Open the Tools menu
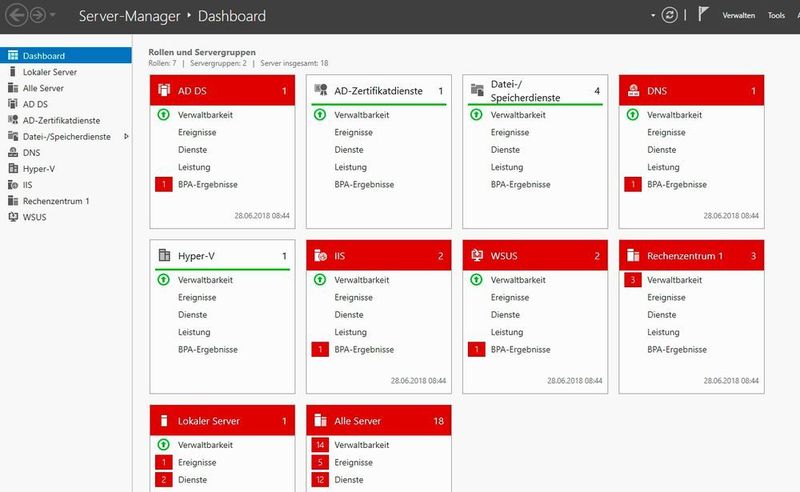Image resolution: width=800 pixels, height=492 pixels. 776,15
